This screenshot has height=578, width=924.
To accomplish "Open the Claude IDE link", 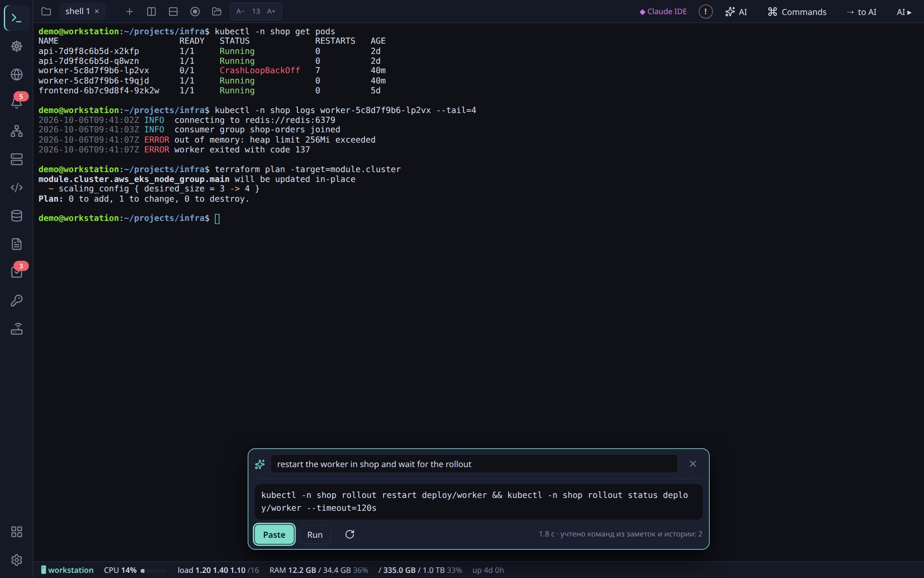I will (x=663, y=12).
